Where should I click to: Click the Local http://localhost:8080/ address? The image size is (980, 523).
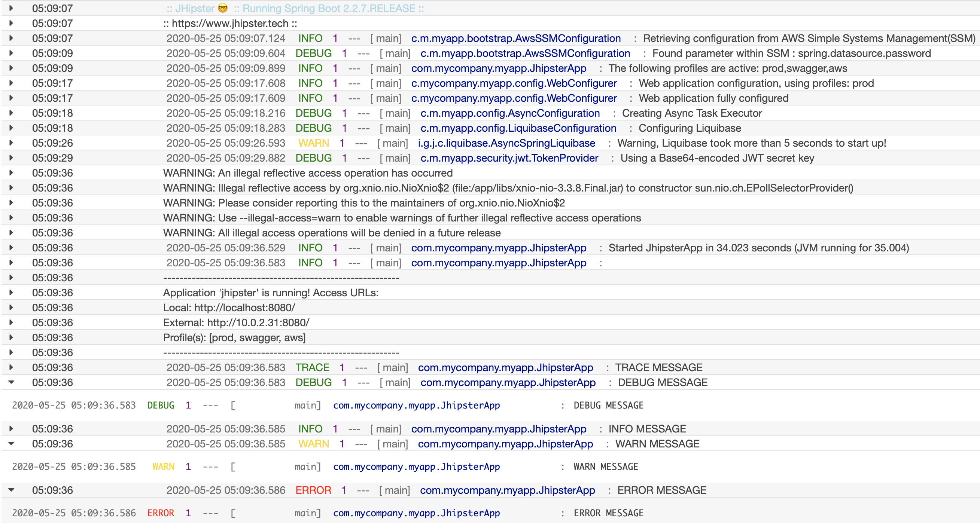pyautogui.click(x=244, y=308)
